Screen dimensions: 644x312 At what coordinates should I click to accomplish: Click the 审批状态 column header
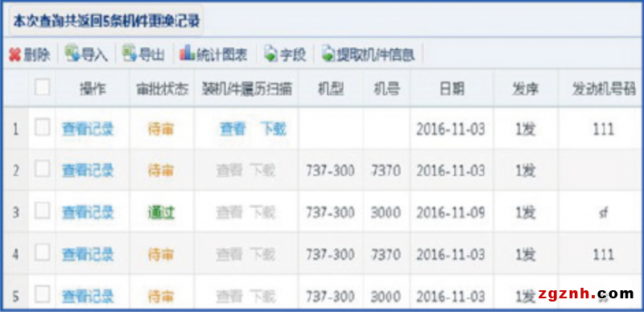click(x=162, y=89)
